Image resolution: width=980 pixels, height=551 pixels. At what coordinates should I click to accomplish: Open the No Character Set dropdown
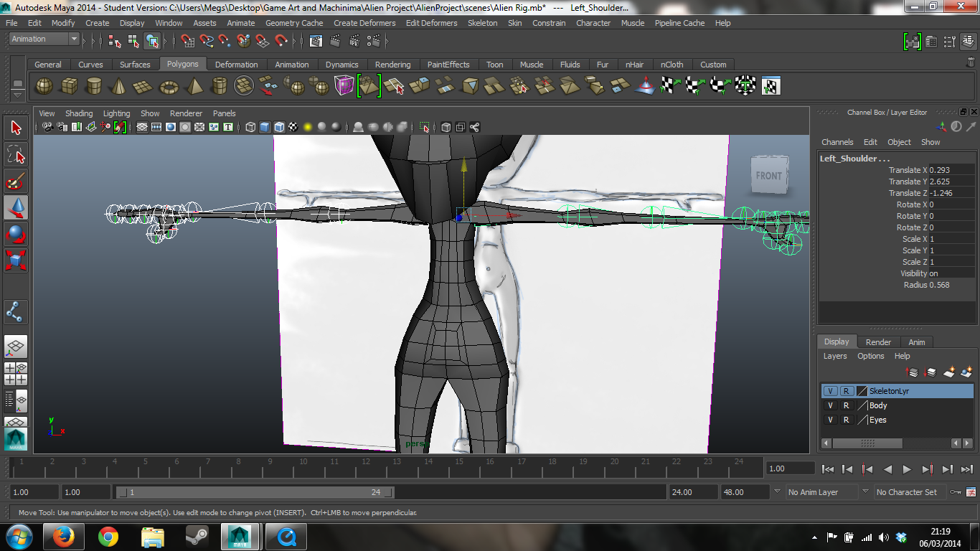pos(908,492)
